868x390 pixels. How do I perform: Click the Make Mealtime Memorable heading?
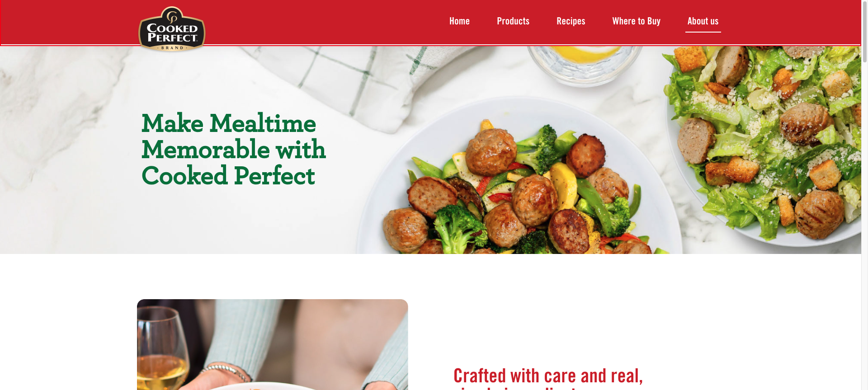[x=233, y=150]
